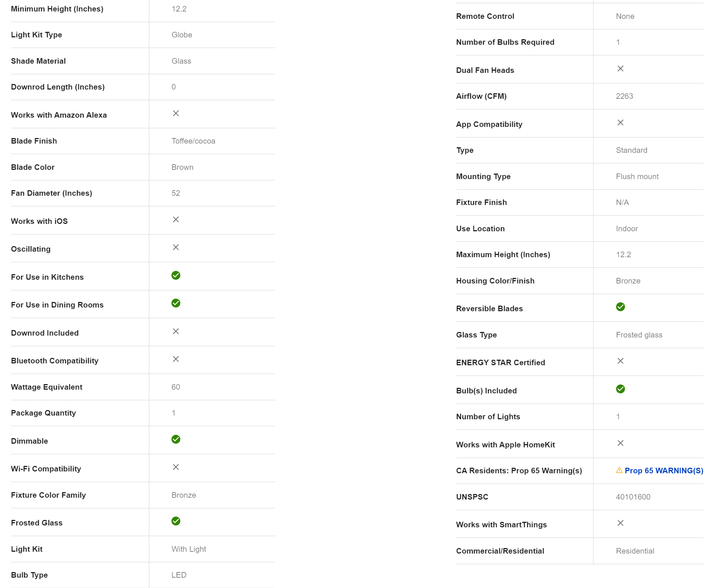719x588 pixels.
Task: Click the Prop 65 WARNING(S) link
Action: point(663,471)
